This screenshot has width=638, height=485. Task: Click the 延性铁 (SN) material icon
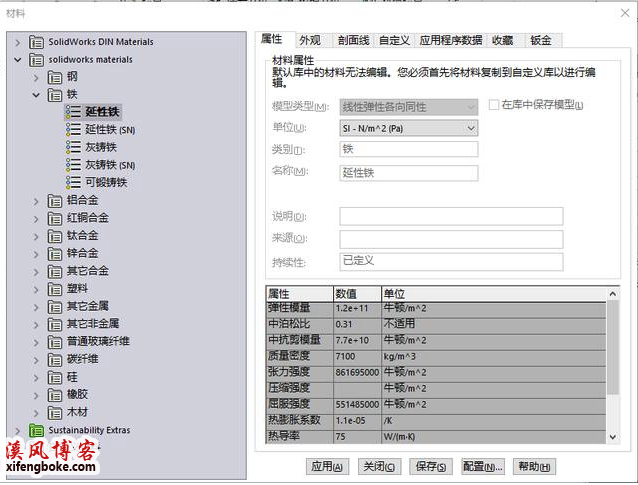[73, 130]
